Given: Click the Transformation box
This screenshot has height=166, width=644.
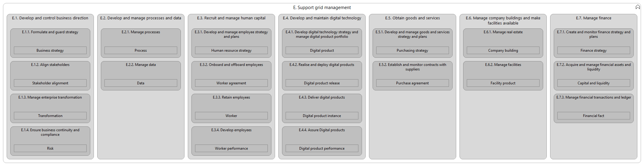Looking at the screenshot, I should [x=50, y=116].
